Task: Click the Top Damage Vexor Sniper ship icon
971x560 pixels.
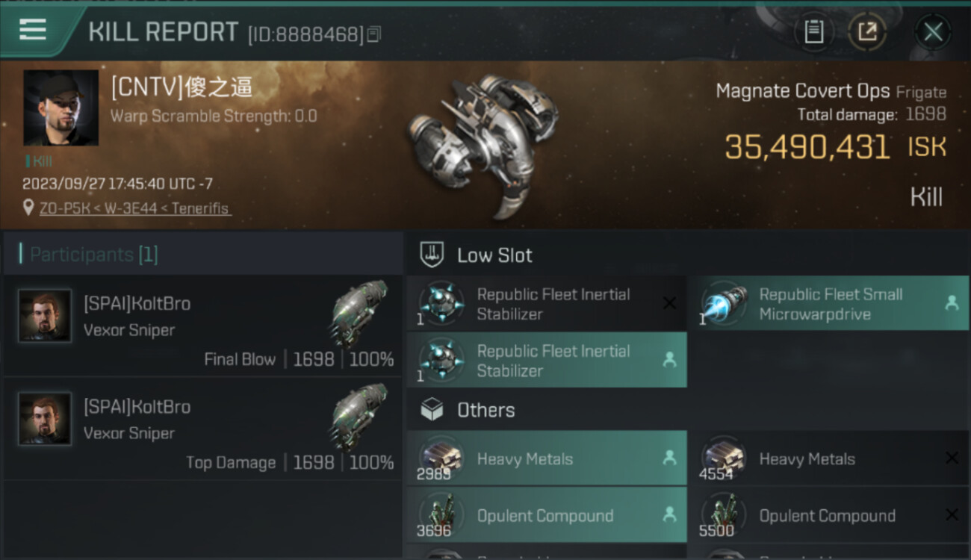Action: tap(360, 415)
